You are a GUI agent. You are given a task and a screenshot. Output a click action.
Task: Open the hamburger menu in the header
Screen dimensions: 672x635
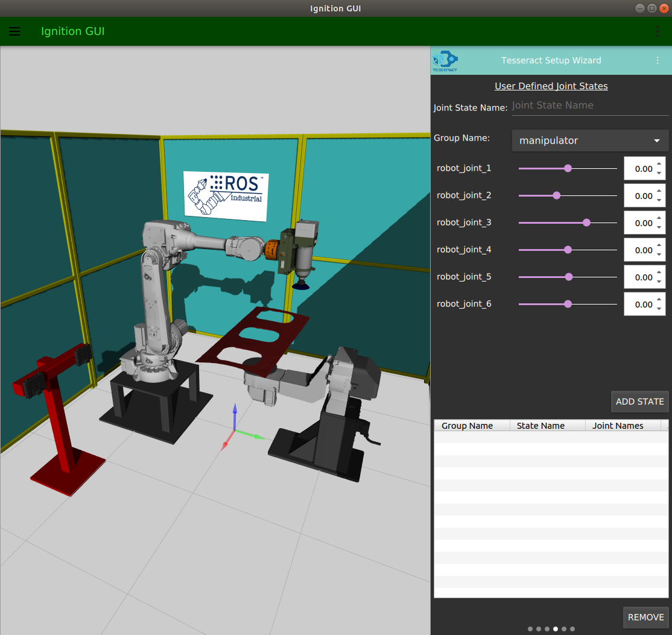[x=14, y=31]
